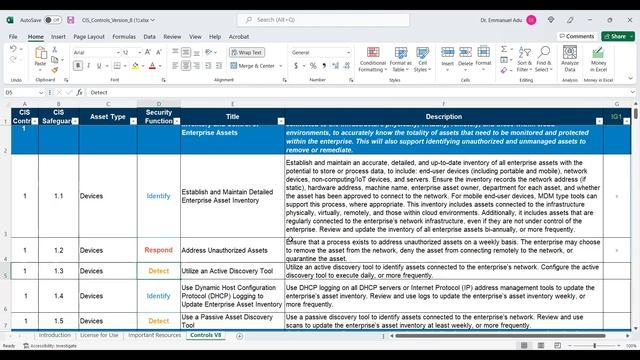The width and height of the screenshot is (640, 360).
Task: Open filter dropdown for Security Function column
Action: tap(177, 121)
